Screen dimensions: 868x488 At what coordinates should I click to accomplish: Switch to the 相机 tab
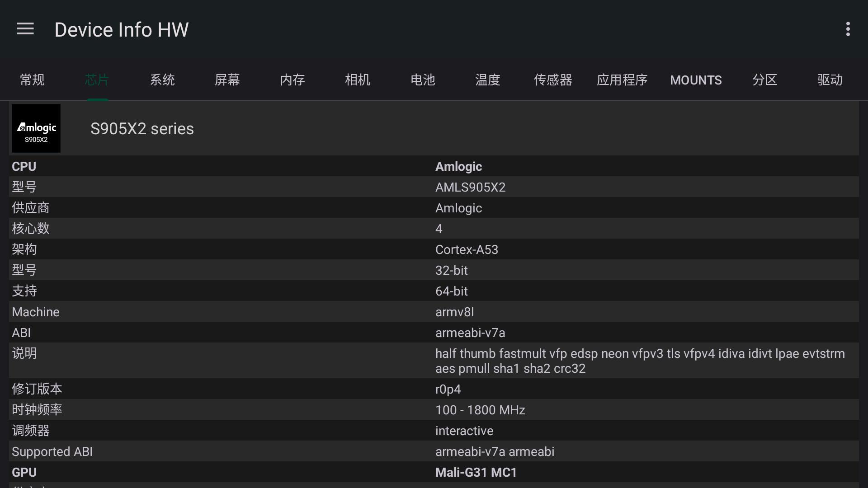357,80
